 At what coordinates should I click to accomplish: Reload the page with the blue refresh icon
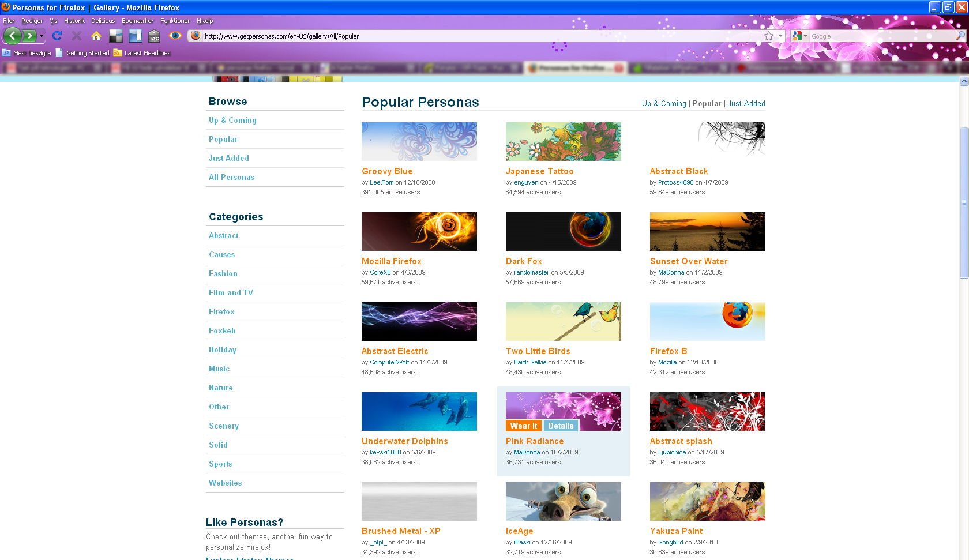[57, 36]
